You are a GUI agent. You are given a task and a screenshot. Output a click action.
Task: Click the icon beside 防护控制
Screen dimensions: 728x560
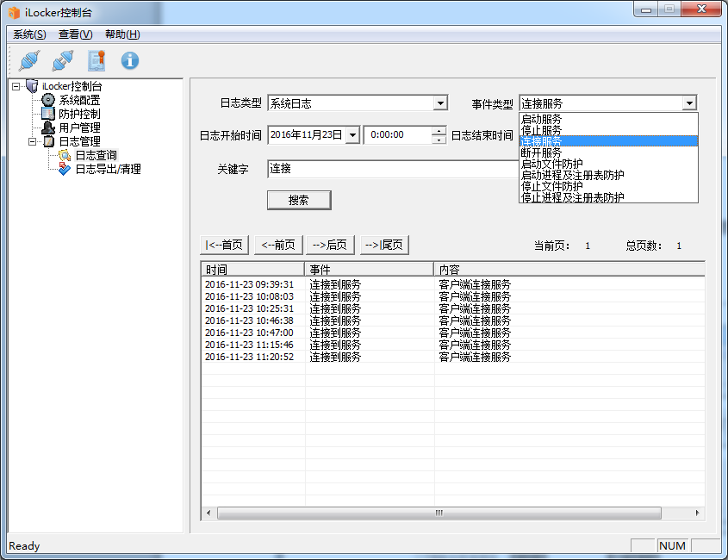tap(48, 114)
